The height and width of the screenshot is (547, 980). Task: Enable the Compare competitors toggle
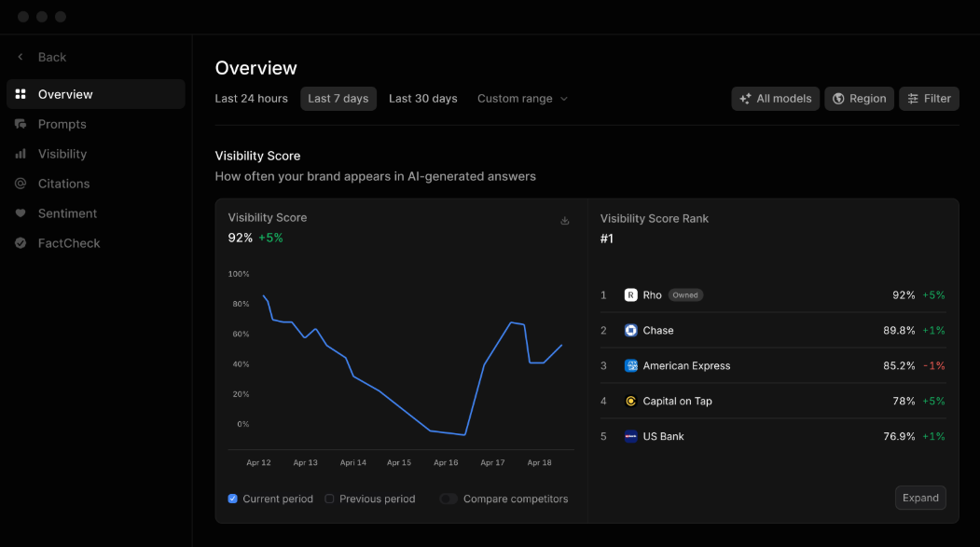[x=449, y=499]
